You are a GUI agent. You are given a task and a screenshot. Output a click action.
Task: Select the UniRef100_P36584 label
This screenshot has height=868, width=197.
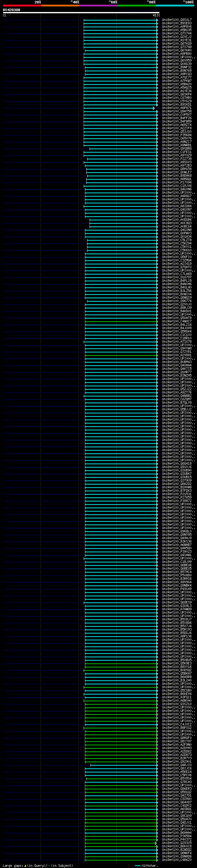coord(176,836)
